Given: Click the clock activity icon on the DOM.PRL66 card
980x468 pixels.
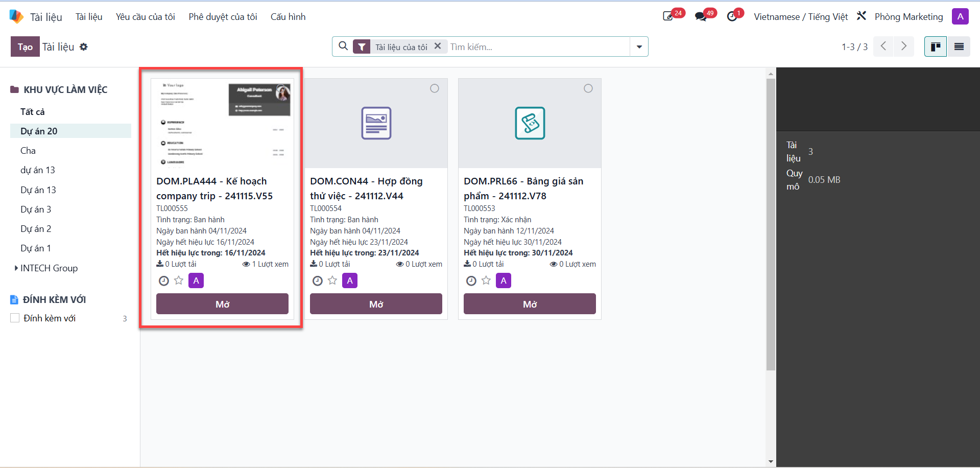Looking at the screenshot, I should coord(471,280).
